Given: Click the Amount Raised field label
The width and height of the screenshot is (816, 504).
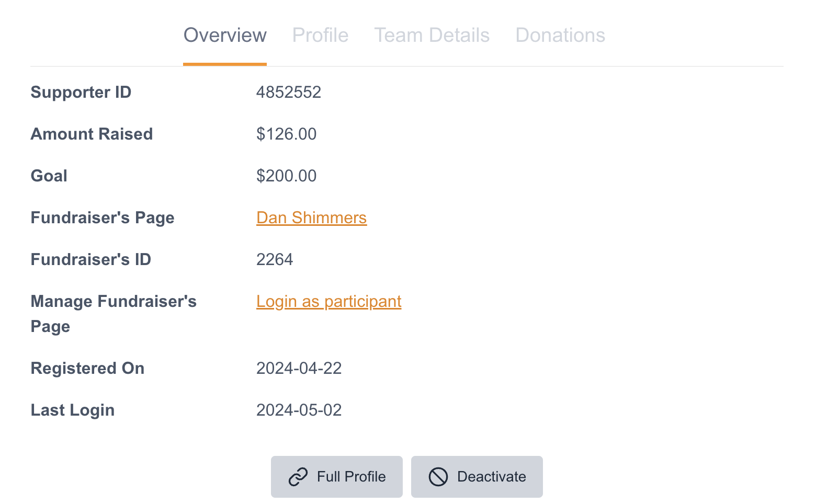Looking at the screenshot, I should pyautogui.click(x=92, y=134).
